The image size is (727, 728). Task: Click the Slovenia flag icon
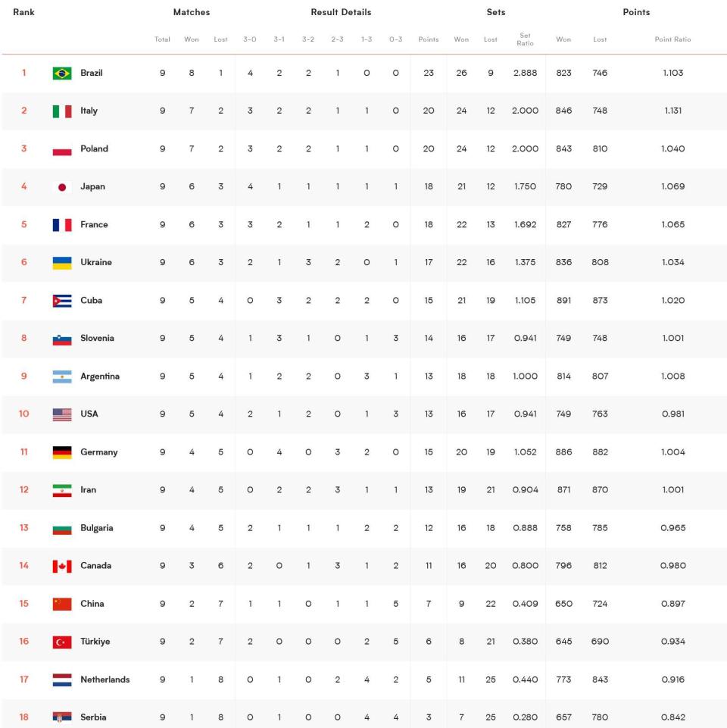click(62, 339)
